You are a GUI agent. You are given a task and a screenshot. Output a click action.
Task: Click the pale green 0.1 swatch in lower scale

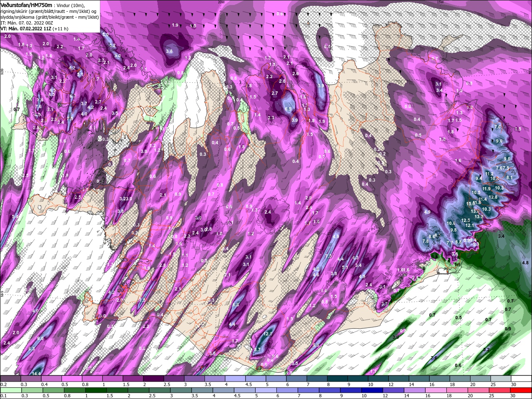click(10, 390)
